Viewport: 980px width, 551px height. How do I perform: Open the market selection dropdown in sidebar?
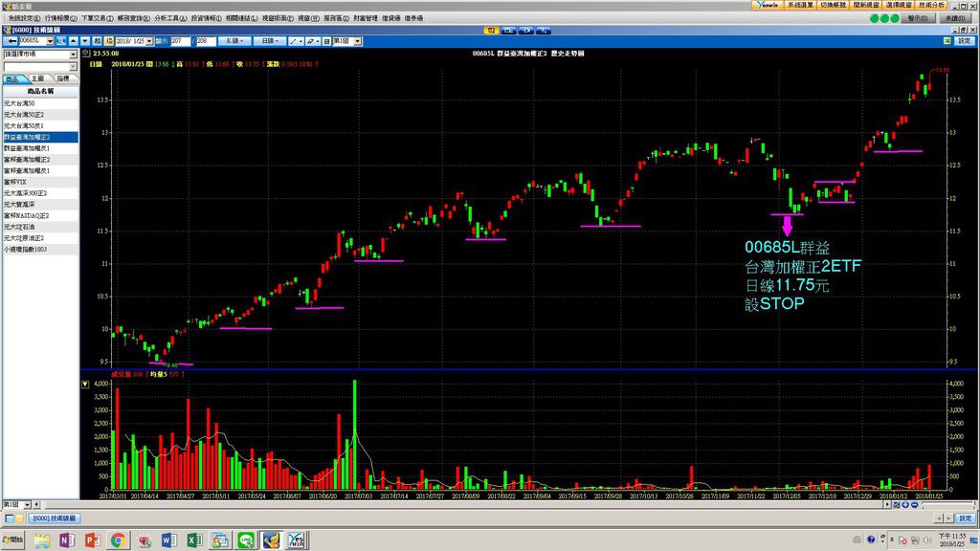pyautogui.click(x=73, y=55)
